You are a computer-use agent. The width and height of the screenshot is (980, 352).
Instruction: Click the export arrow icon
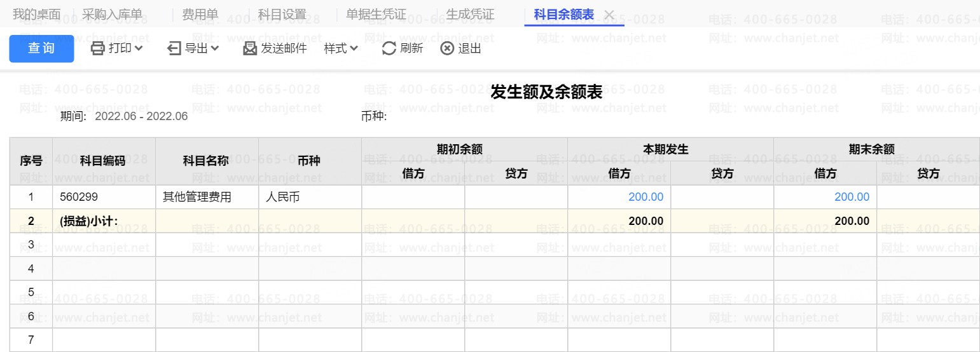(174, 48)
